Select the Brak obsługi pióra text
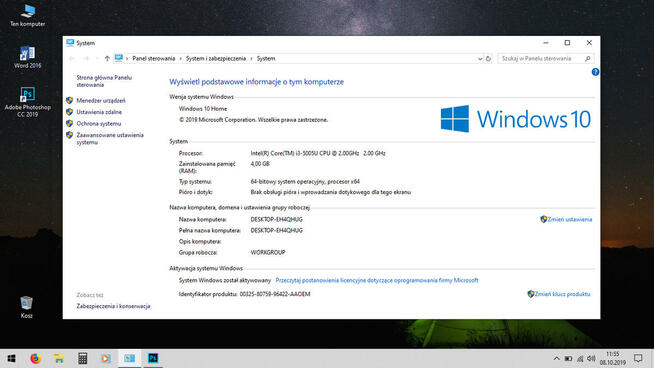Image resolution: width=654 pixels, height=368 pixels. [331, 192]
